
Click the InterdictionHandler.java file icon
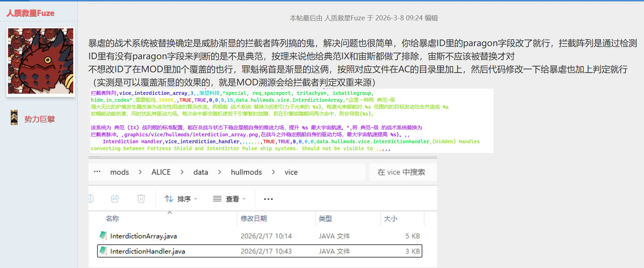coord(103,251)
